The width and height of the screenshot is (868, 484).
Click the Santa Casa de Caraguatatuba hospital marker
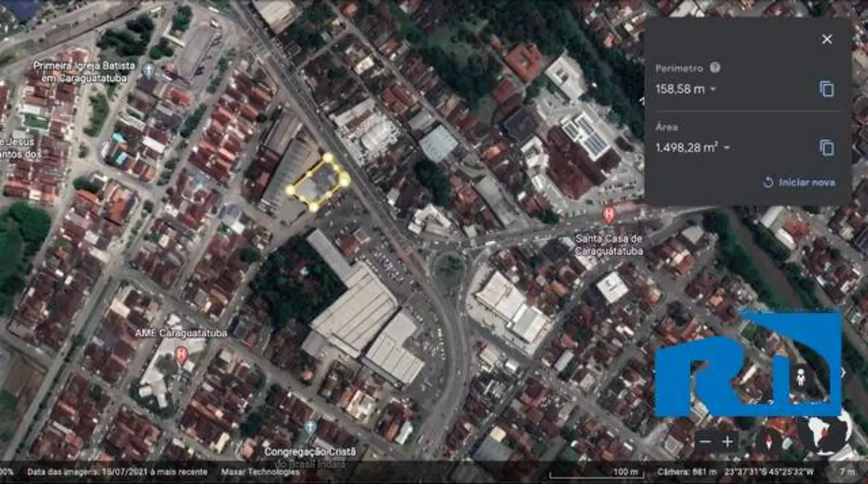(609, 215)
